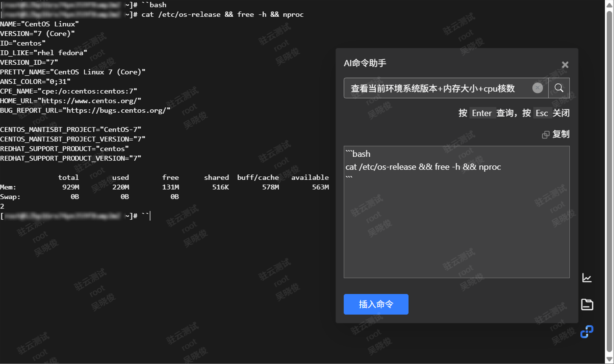Click the Swap: row label
This screenshot has width=614, height=364.
click(x=10, y=197)
